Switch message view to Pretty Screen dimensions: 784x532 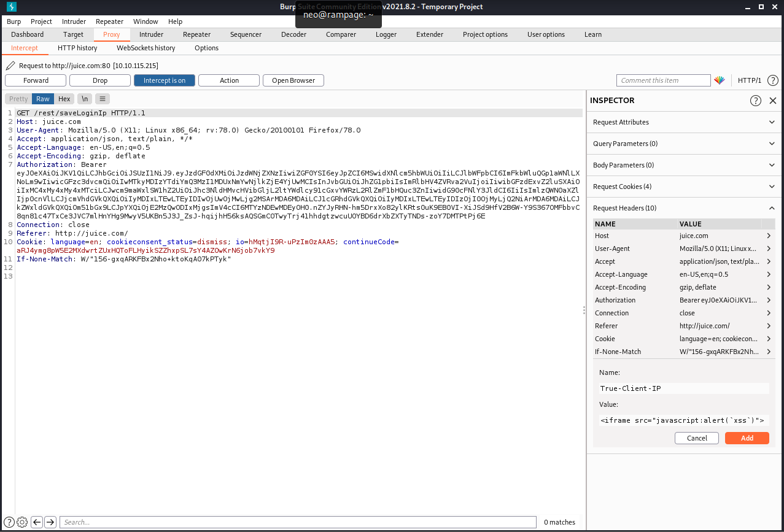[18, 99]
